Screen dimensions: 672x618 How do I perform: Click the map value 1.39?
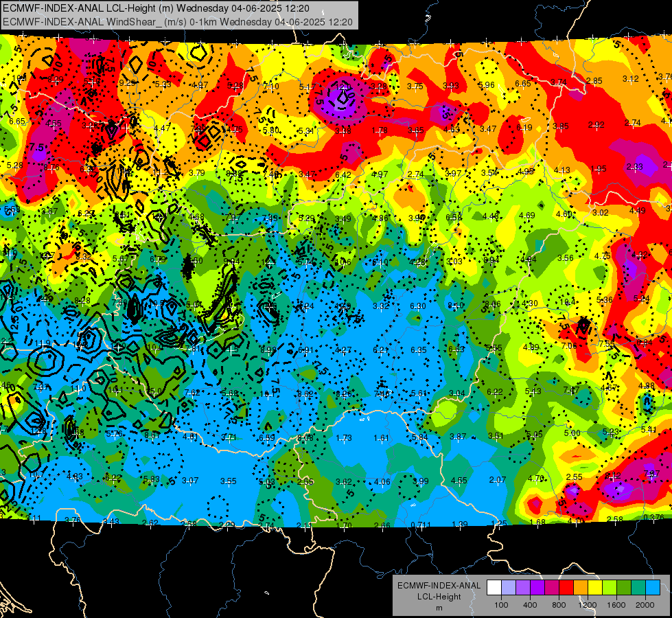(x=460, y=525)
